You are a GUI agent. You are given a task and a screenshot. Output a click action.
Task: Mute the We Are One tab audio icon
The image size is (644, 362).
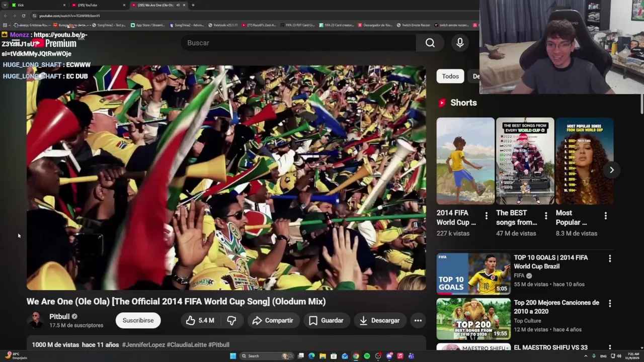[x=178, y=5]
